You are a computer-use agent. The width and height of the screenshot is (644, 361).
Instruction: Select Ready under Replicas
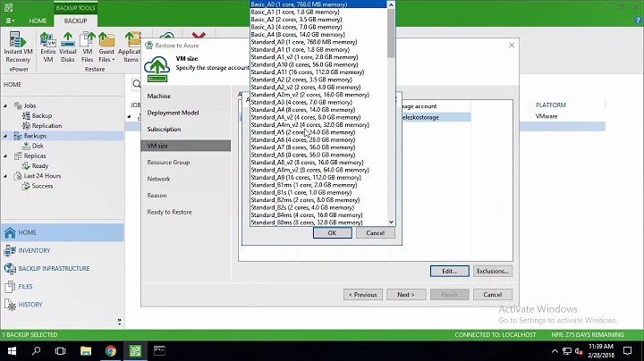35,165
